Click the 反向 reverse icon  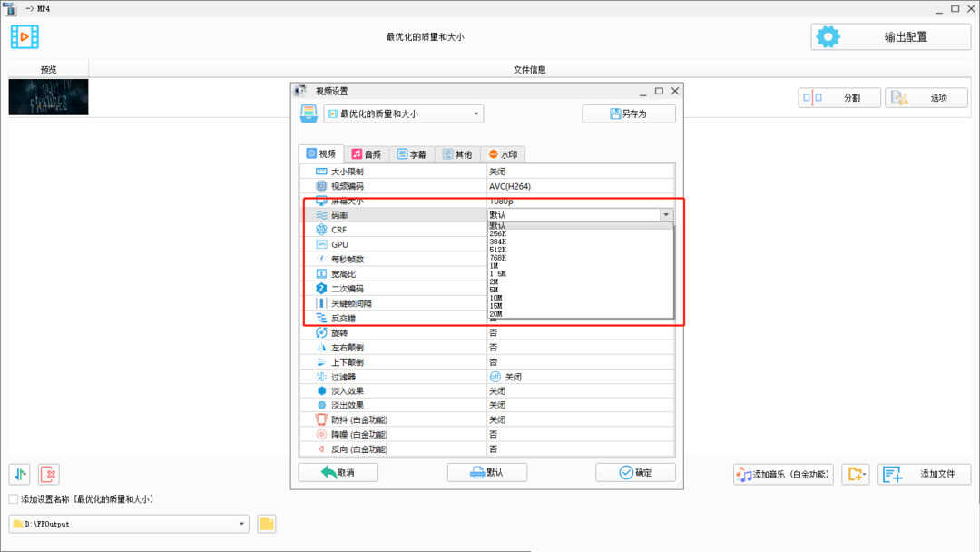pyautogui.click(x=321, y=448)
